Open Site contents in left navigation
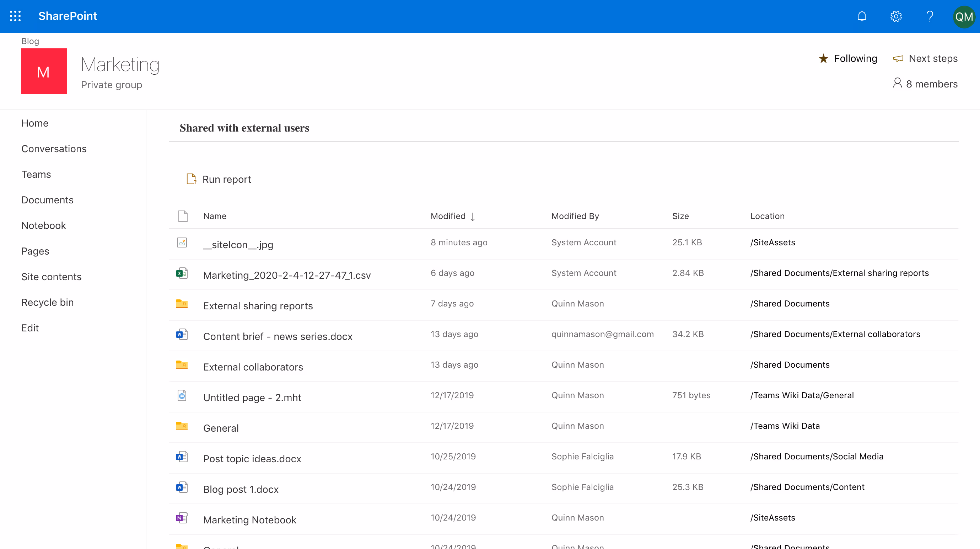The height and width of the screenshot is (549, 980). 52,277
